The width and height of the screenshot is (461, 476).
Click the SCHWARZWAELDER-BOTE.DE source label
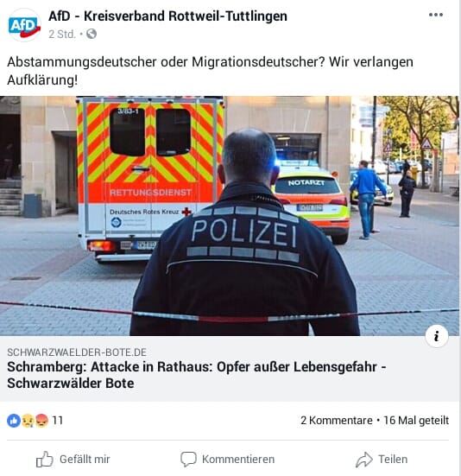pos(77,352)
